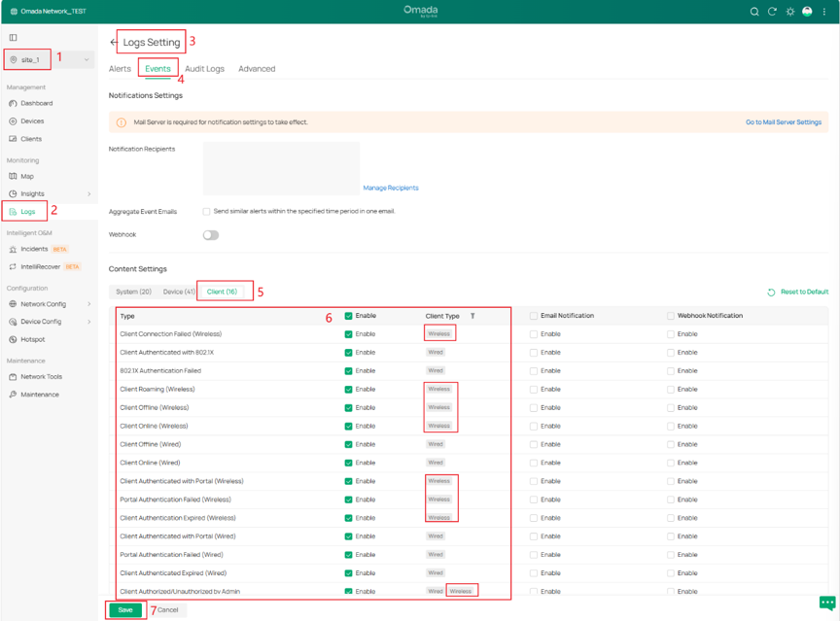Click the Client Offline (Wireless) row label
Screen dimensions: 840x621
coord(155,408)
